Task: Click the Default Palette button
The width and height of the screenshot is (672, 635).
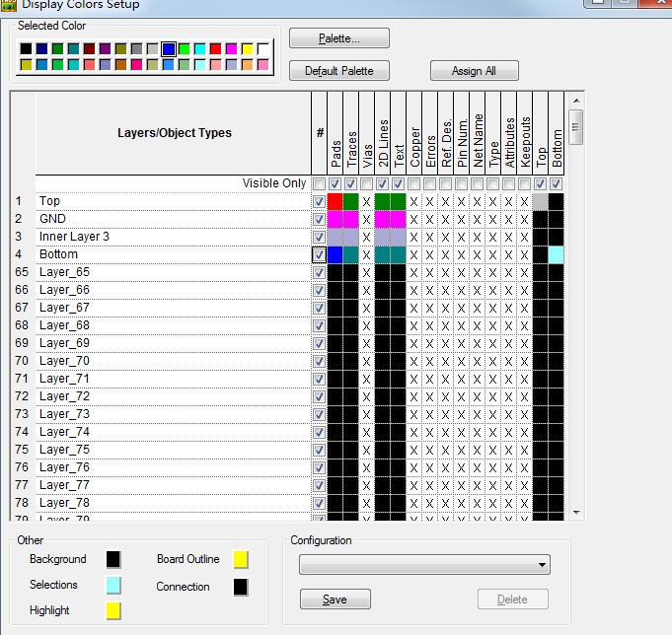Action: coord(339,71)
